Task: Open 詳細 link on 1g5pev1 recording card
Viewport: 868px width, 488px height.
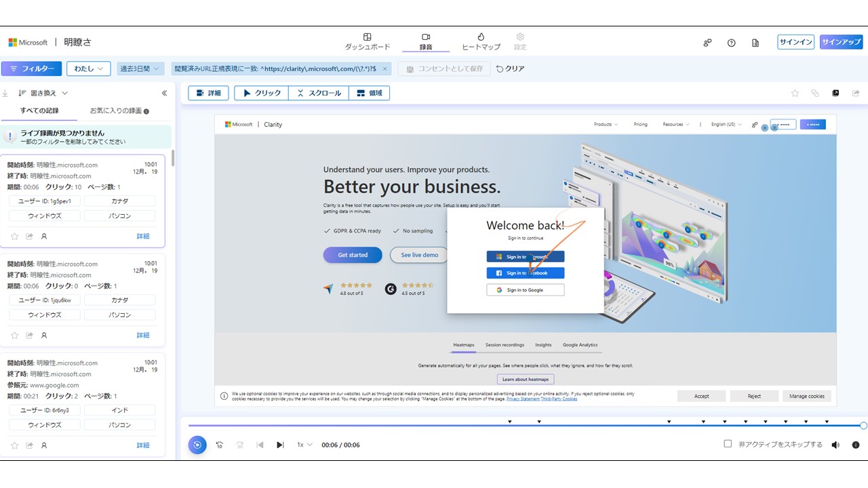Action: coord(142,237)
